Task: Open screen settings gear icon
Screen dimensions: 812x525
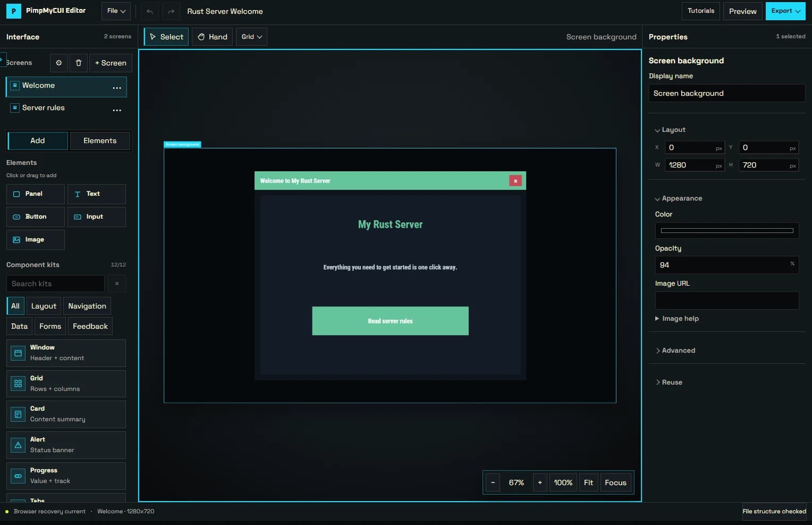Action: click(x=58, y=63)
